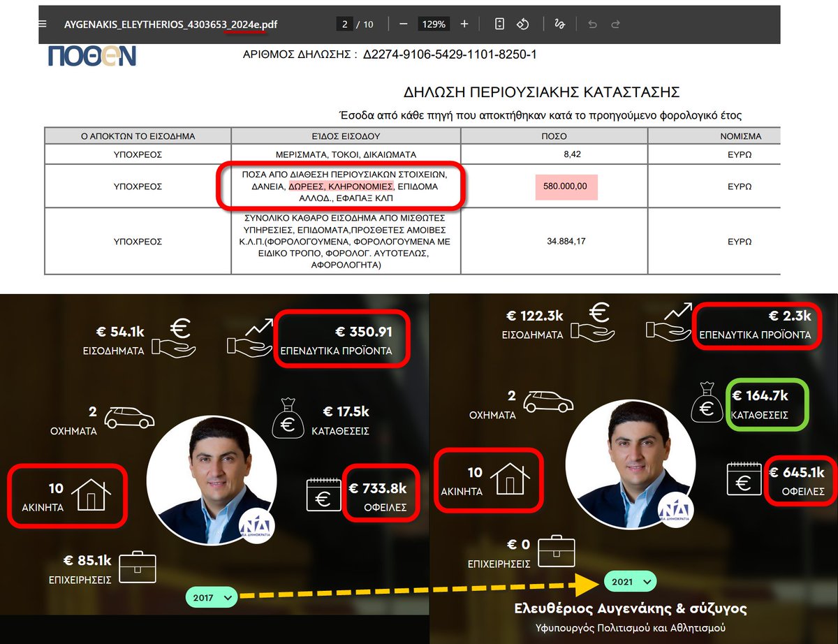
Task: Click the undo arrow in toolbar
Action: pos(593,24)
